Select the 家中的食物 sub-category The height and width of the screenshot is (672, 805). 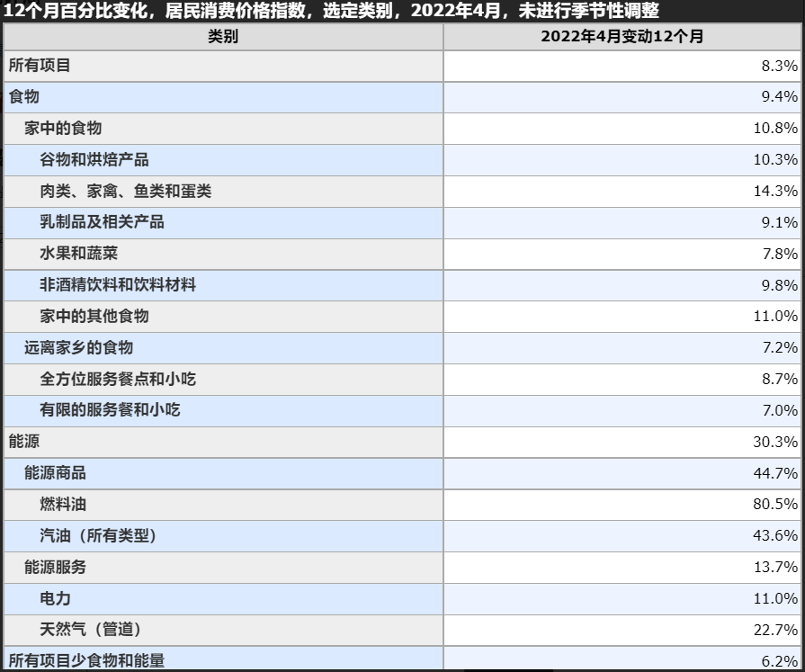54,129
